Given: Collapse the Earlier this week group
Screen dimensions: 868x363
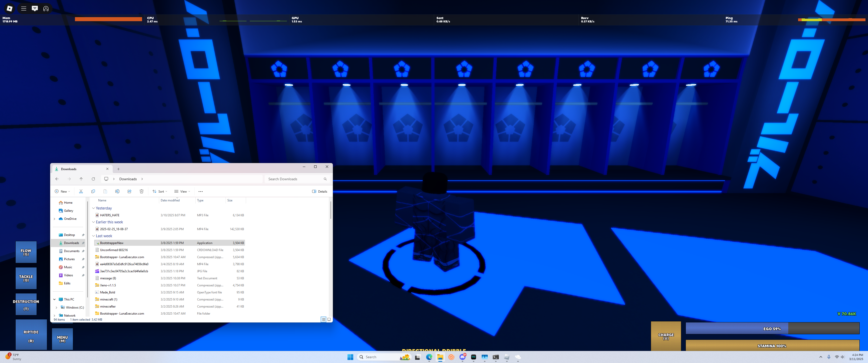Looking at the screenshot, I should click(94, 222).
